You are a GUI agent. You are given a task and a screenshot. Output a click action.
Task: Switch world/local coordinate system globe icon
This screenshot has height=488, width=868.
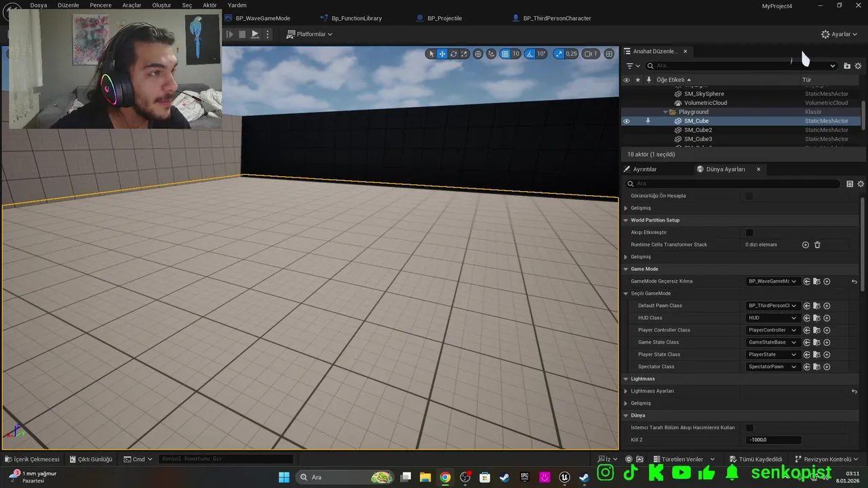(478, 54)
